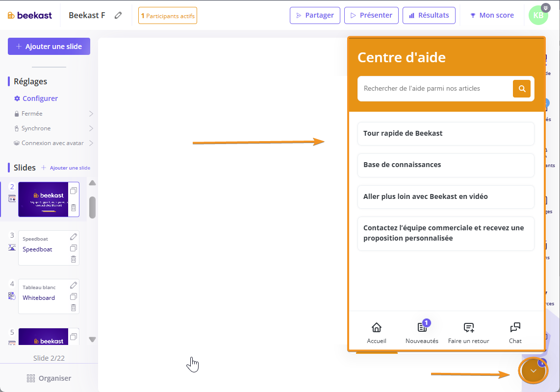Open the Chat tab in help center

coord(515,332)
